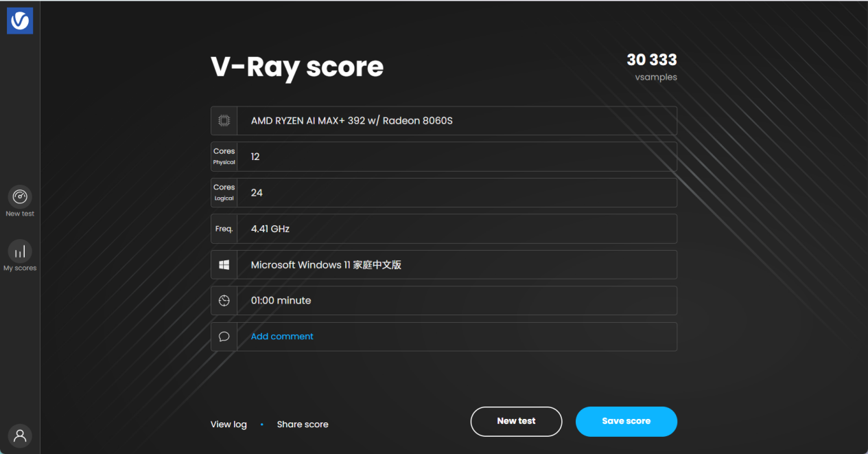Click the Windows logo icon
The width and height of the screenshot is (868, 454).
[224, 264]
